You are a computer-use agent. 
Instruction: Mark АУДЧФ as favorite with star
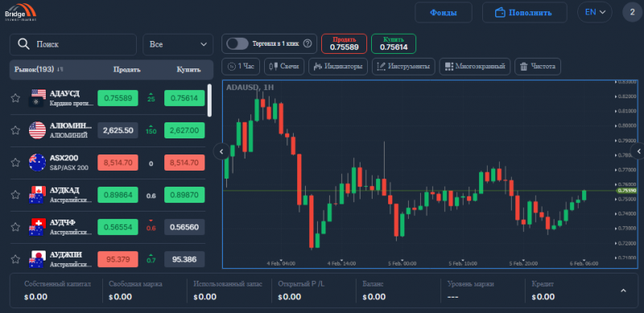[x=15, y=227]
